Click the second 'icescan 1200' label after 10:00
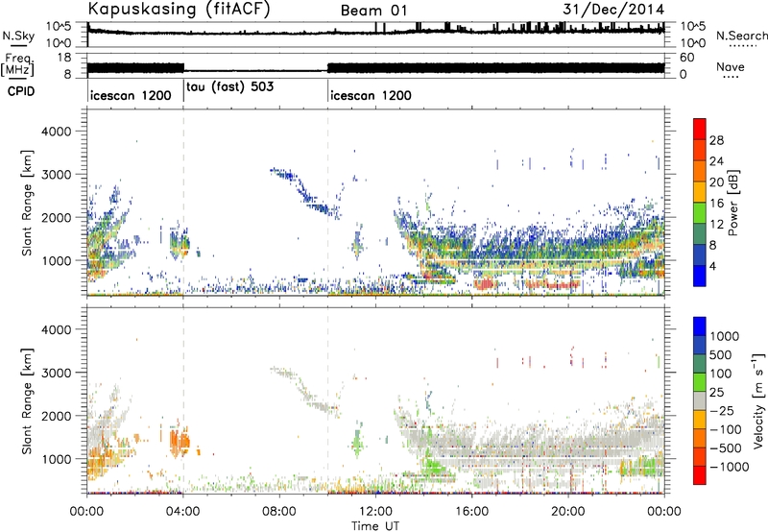The height and width of the screenshot is (532, 768). [371, 95]
